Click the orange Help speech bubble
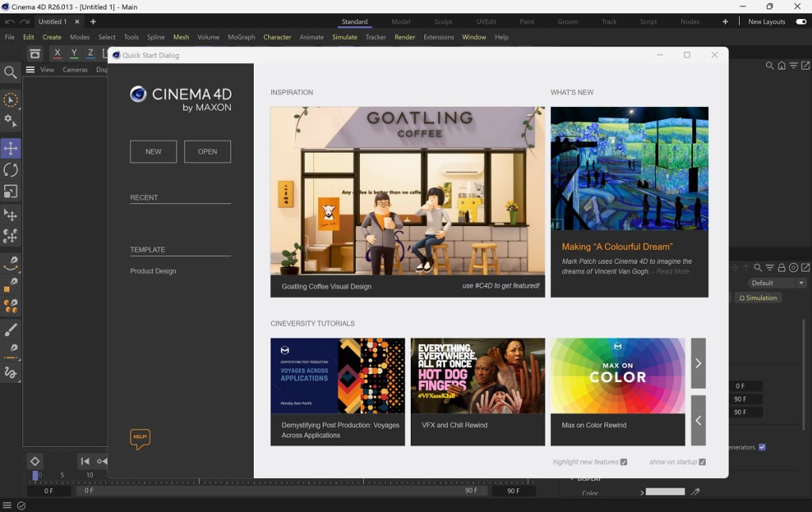 pos(140,439)
